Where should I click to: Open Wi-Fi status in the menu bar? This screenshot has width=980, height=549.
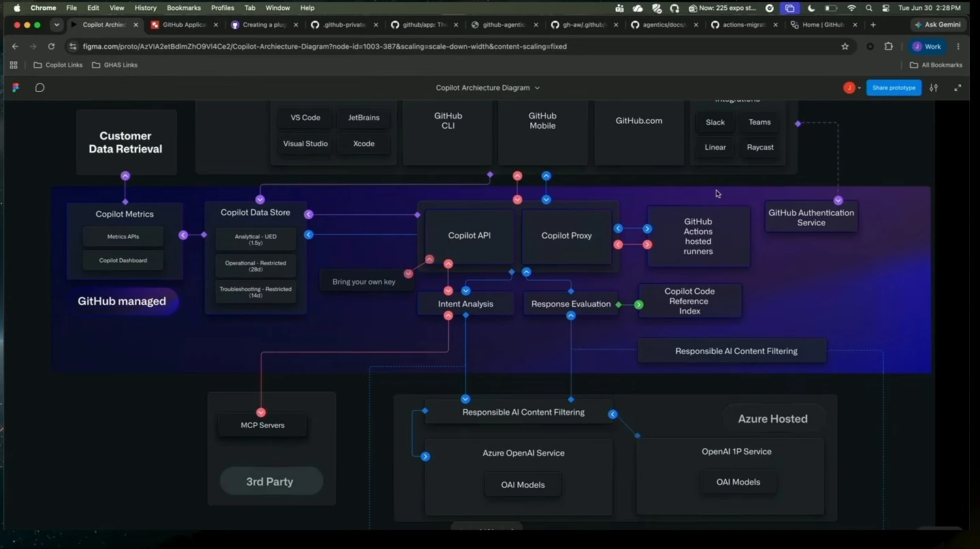[851, 8]
